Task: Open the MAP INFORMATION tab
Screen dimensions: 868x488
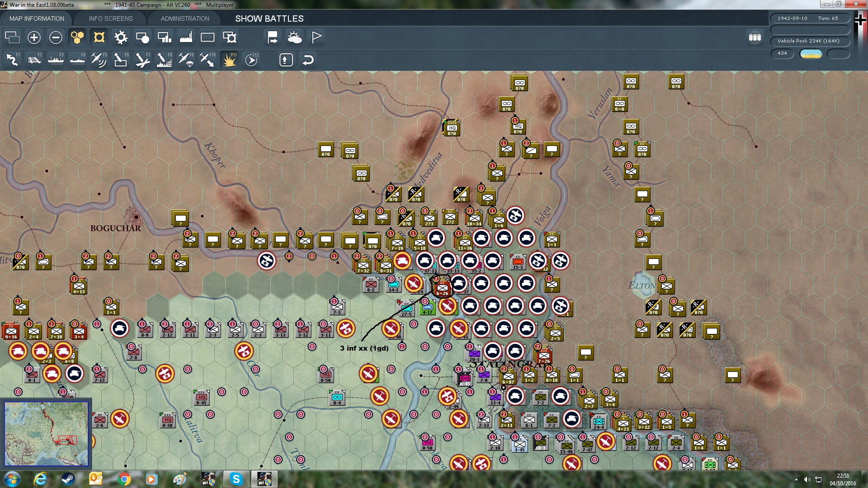Action: point(37,19)
